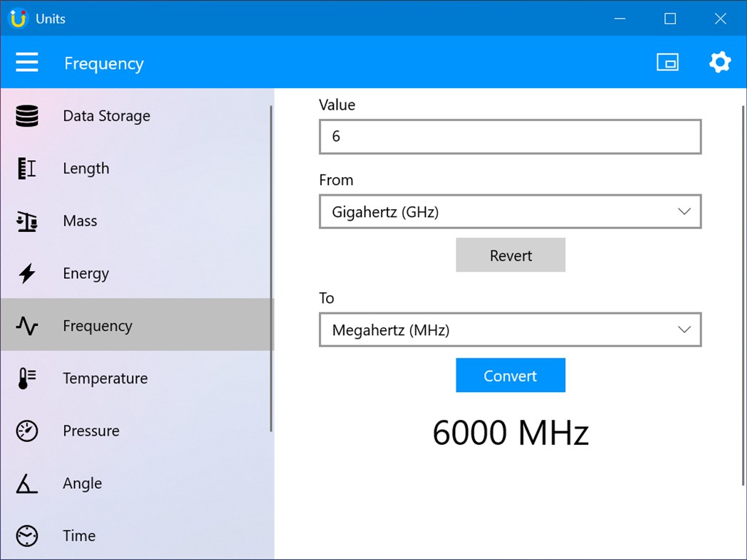Viewport: 747px width, 560px height.
Task: Click inside the Value input field
Action: 510,137
